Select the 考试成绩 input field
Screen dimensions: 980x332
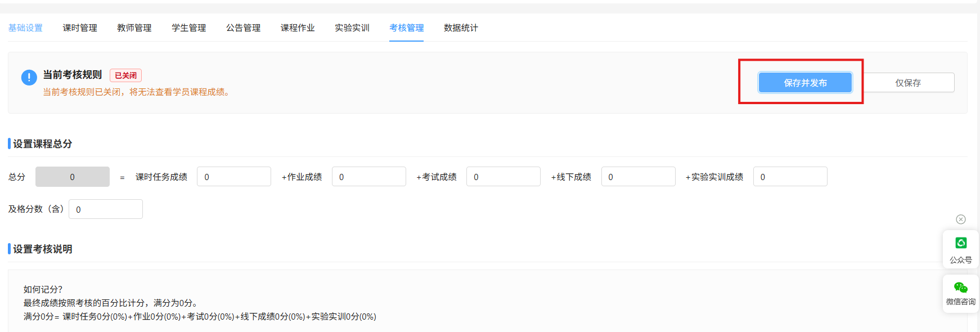point(504,177)
